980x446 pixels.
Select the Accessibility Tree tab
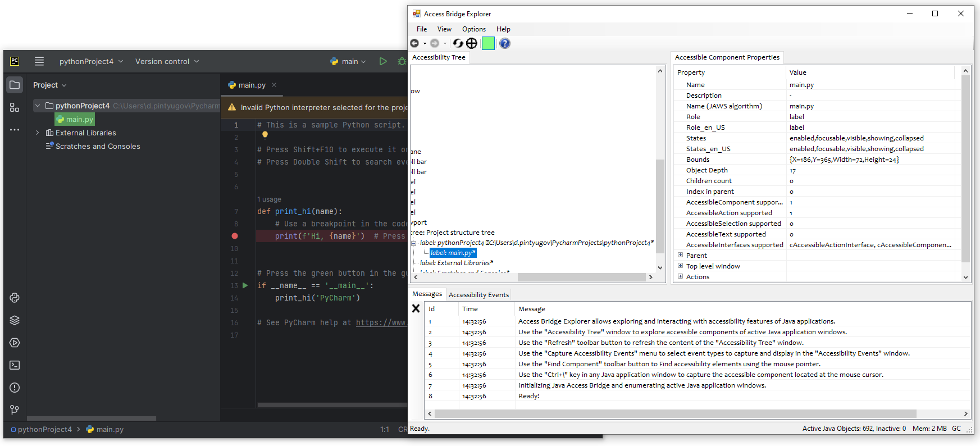[x=439, y=57]
